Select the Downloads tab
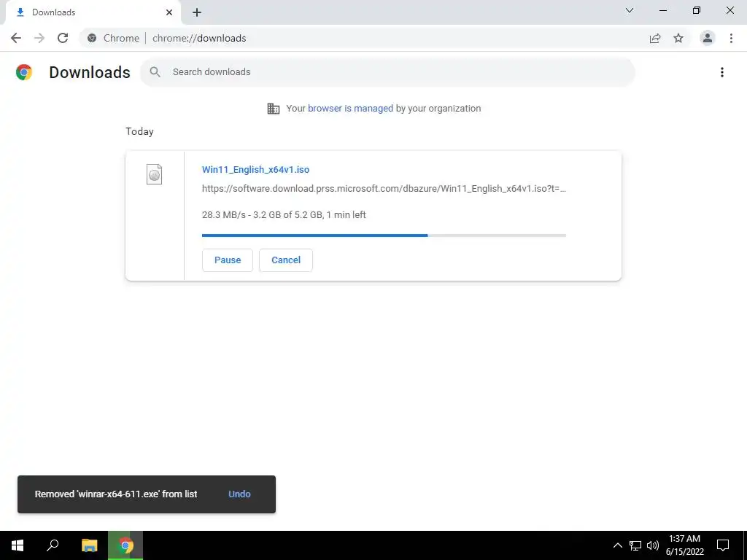This screenshot has height=560, width=747. pyautogui.click(x=93, y=12)
